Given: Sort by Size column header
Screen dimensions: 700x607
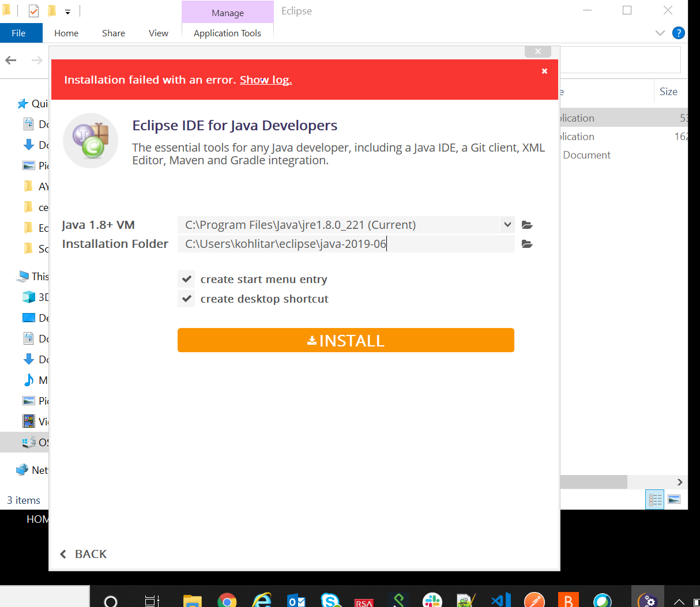Looking at the screenshot, I should [668, 92].
